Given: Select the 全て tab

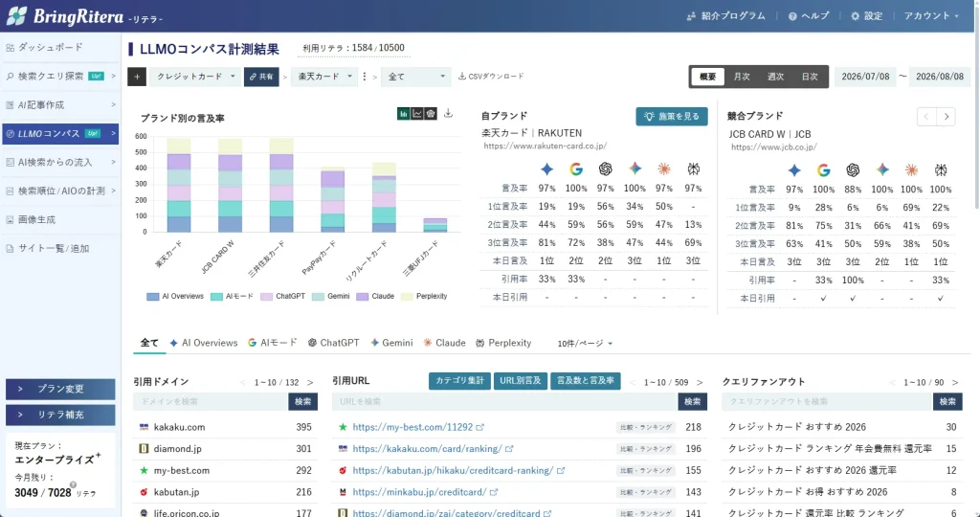Looking at the screenshot, I should pos(149,343).
